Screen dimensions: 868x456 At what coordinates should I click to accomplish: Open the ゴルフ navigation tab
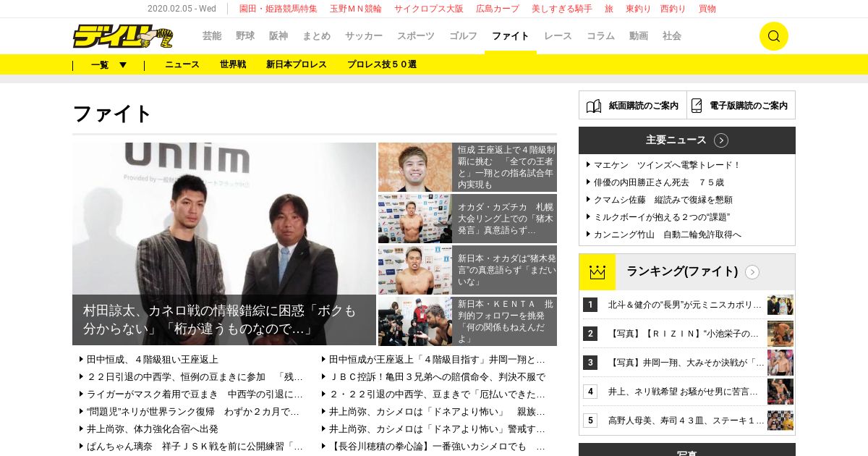[x=463, y=35]
